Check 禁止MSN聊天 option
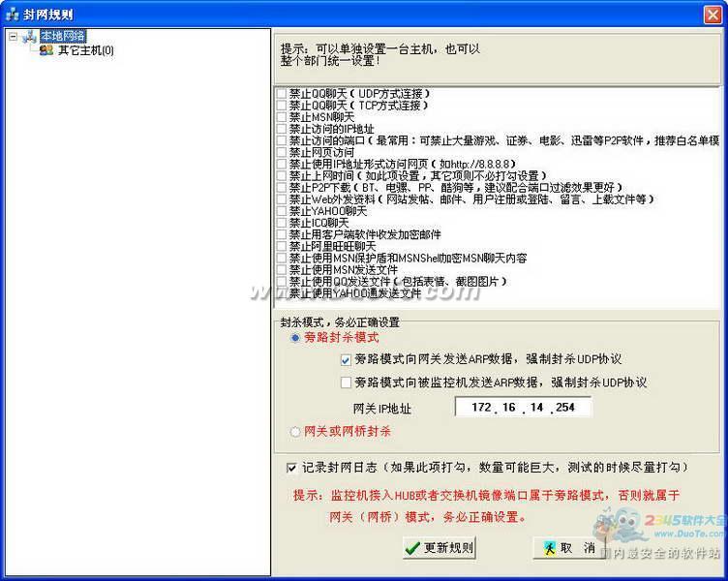The width and height of the screenshot is (728, 581). 282,117
